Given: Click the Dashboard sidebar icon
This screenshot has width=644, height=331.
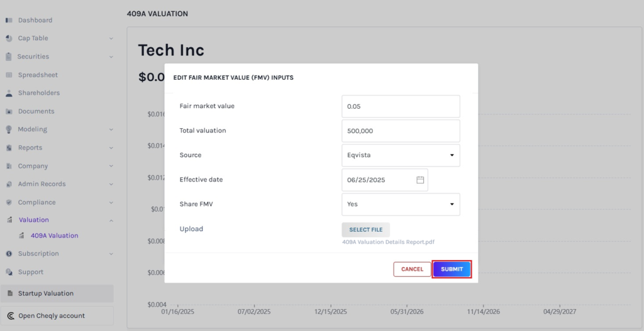Looking at the screenshot, I should [x=9, y=20].
